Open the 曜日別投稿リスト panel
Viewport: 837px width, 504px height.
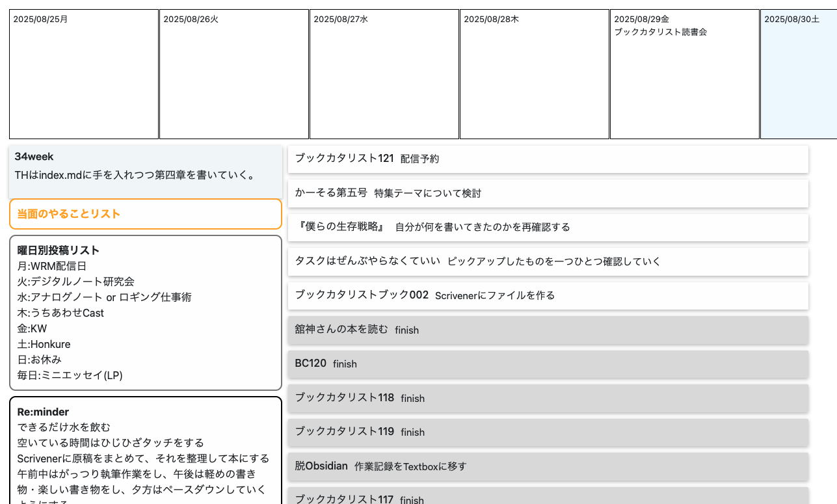(145, 313)
